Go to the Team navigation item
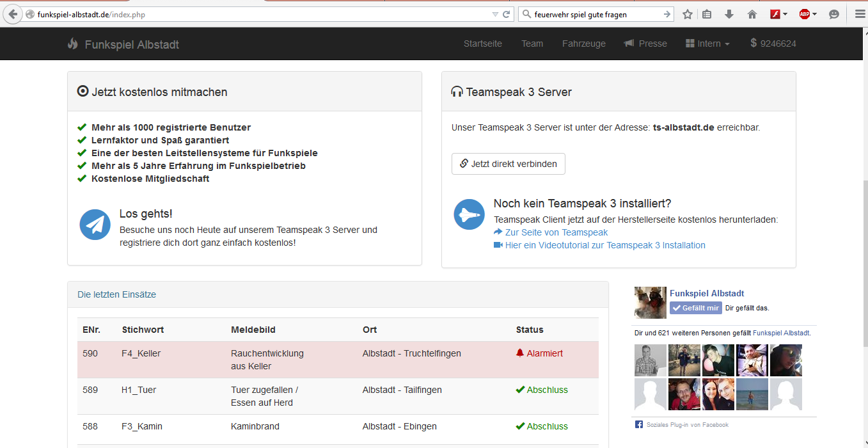868x448 pixels. (532, 44)
